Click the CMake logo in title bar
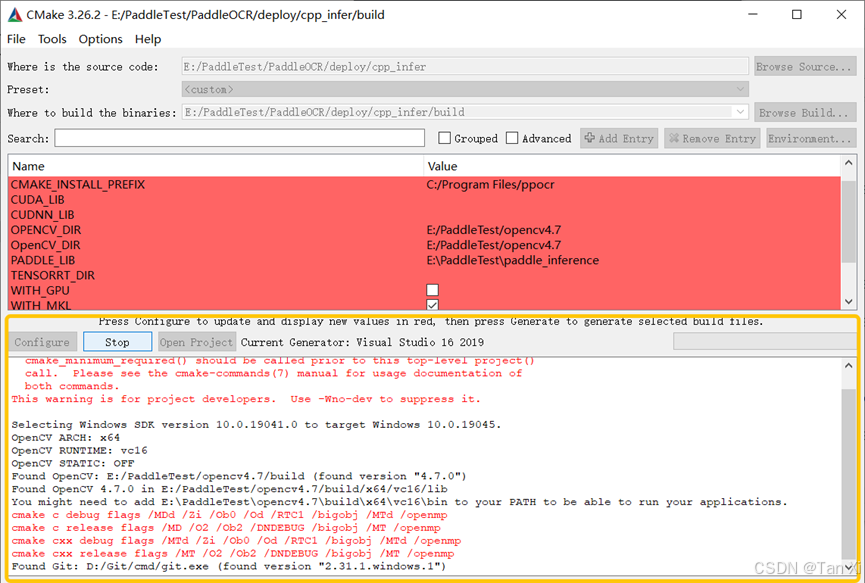Screen dimensions: 865x583 tap(15, 15)
